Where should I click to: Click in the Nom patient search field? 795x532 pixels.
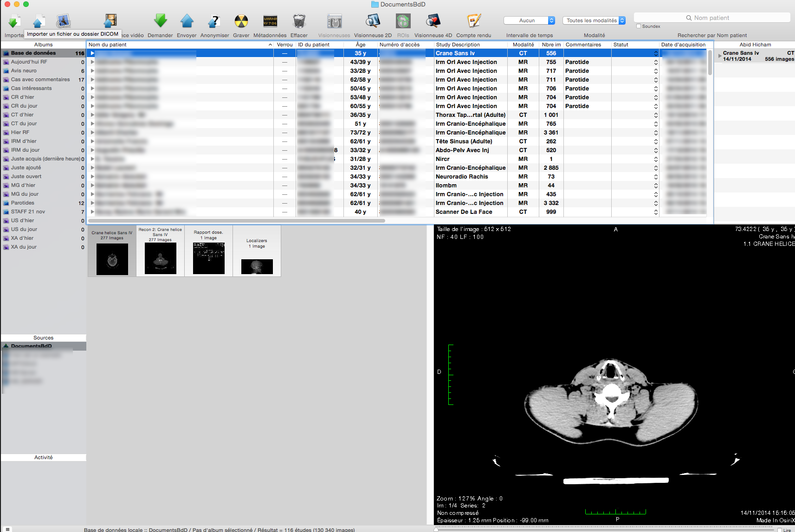tap(712, 18)
